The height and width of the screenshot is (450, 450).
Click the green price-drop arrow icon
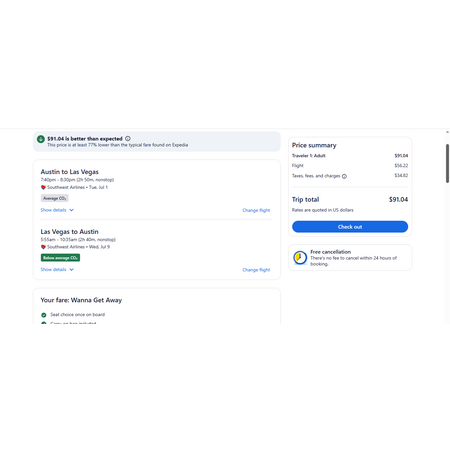tap(41, 139)
